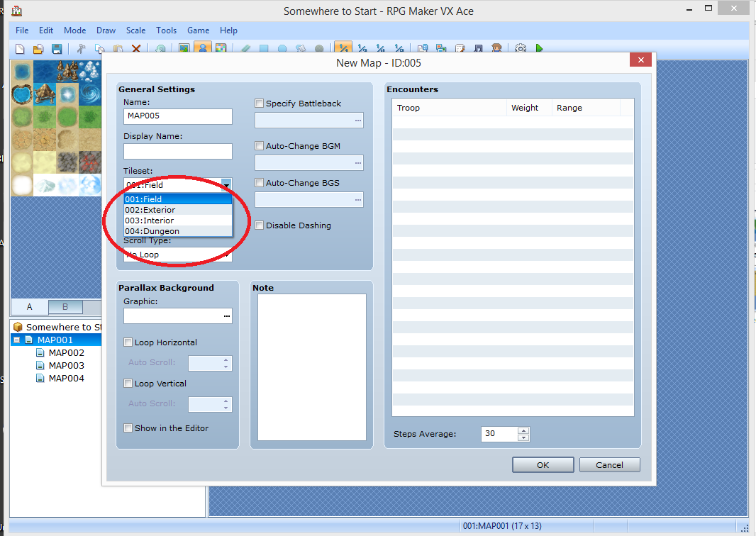Switch to Event mode using its toolbar icon
Screen dimensions: 756x536
(203, 48)
